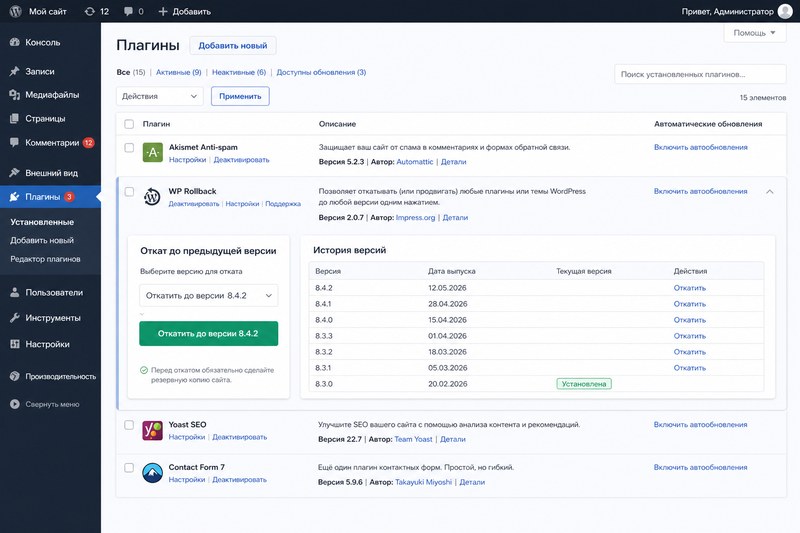Open the updates counter icon showing 12
This screenshot has height=533, width=800.
click(90, 11)
